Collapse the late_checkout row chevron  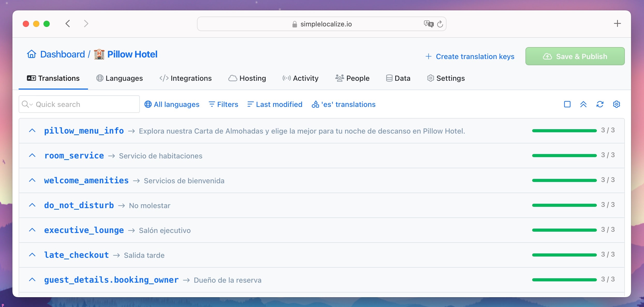click(x=32, y=255)
